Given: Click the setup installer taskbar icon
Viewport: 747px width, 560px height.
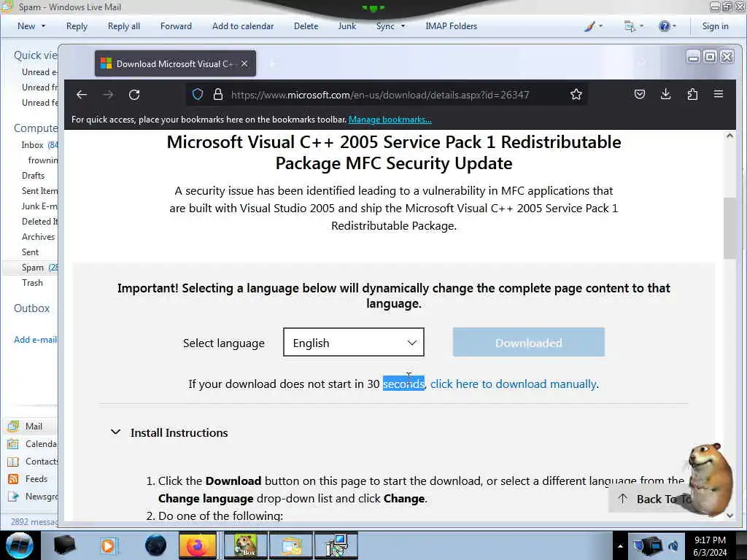Looking at the screenshot, I should 337,545.
